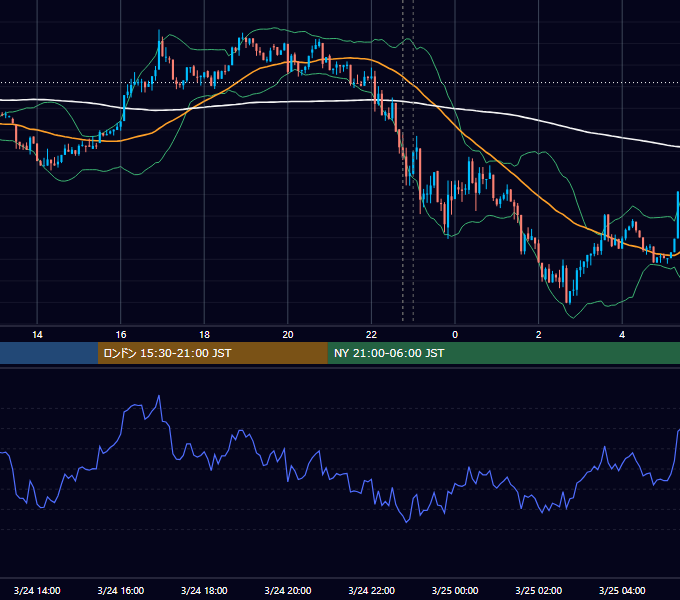Click the 3/24 20:00 date label
This screenshot has height=600, width=680.
288,590
